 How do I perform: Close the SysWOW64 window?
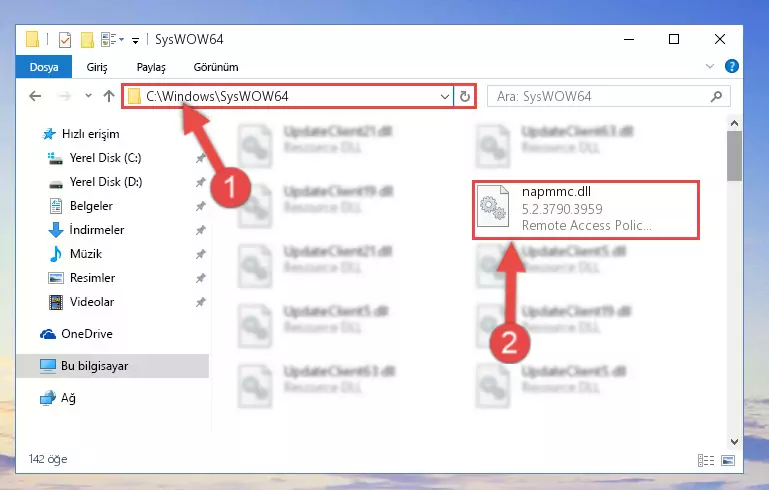click(719, 39)
